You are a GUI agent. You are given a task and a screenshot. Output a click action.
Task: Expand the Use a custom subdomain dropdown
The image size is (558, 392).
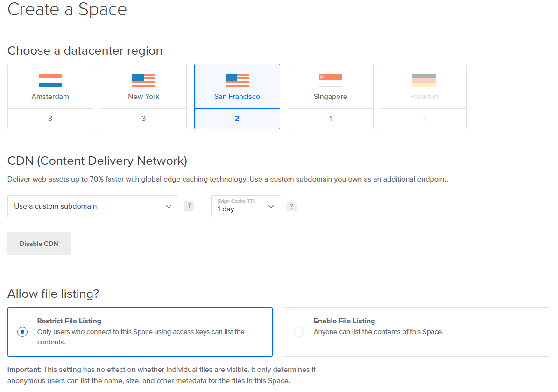pyautogui.click(x=93, y=206)
